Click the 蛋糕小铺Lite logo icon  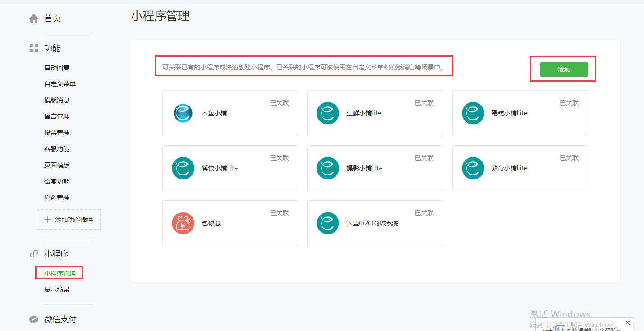473,113
